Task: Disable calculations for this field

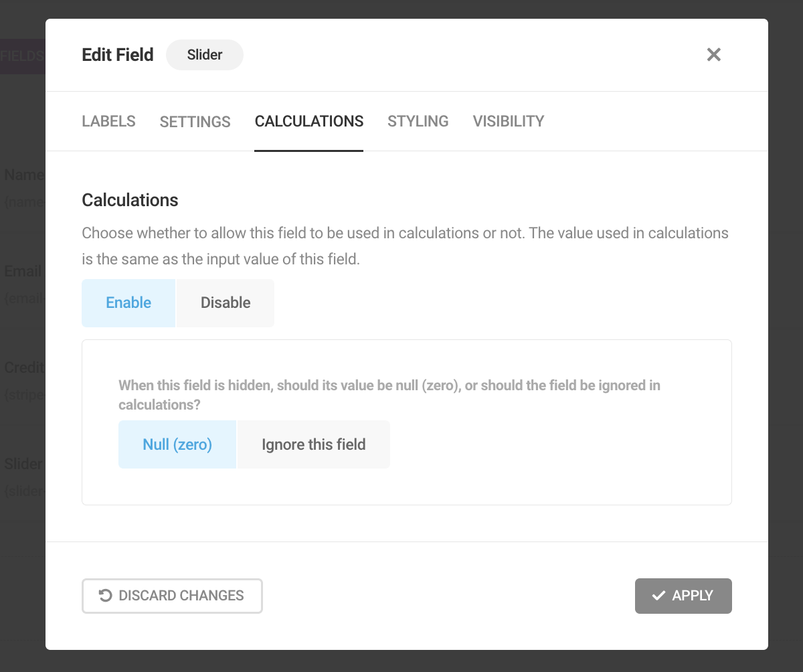Action: [x=226, y=303]
